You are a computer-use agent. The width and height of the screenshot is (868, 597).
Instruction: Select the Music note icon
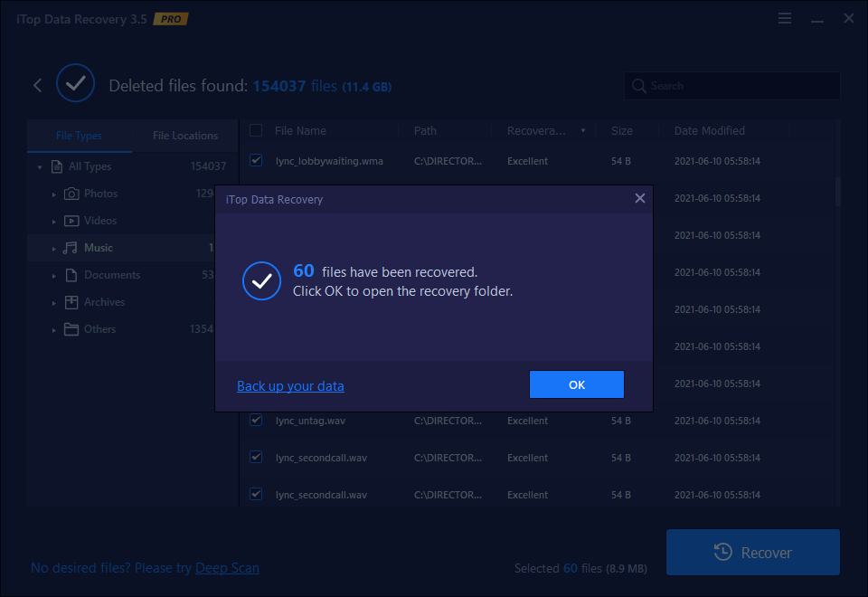coord(71,248)
